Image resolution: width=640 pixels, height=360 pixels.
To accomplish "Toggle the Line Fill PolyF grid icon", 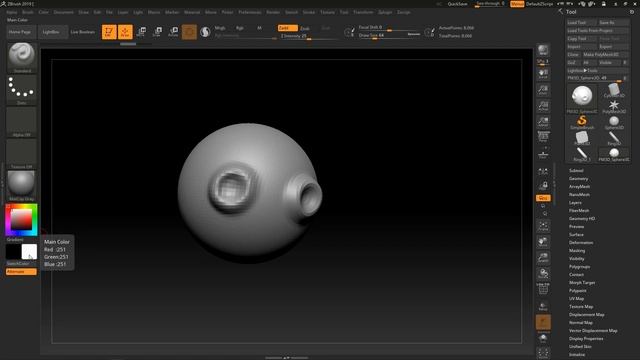I will click(543, 289).
